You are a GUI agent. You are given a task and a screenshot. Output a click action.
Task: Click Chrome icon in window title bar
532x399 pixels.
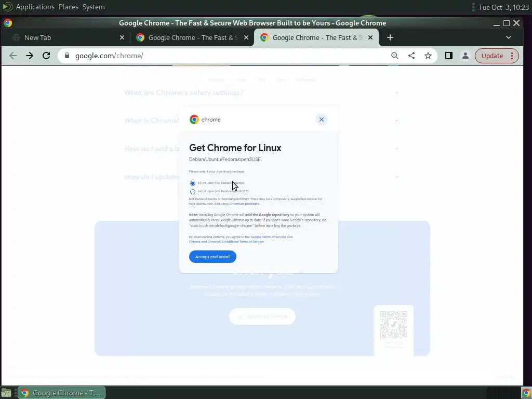(x=8, y=23)
